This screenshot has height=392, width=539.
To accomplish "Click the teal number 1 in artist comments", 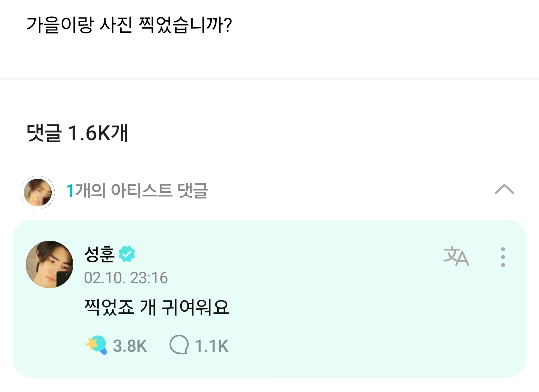I will point(70,191).
